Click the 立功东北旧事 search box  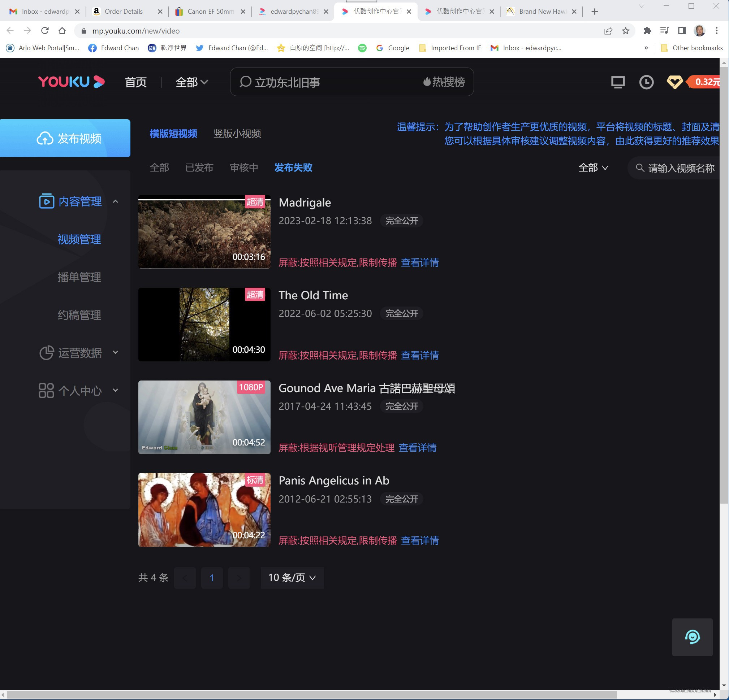(x=351, y=82)
